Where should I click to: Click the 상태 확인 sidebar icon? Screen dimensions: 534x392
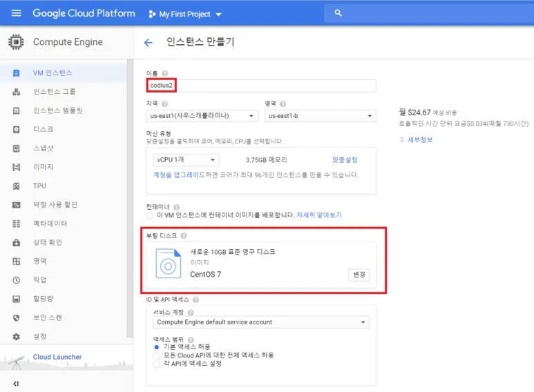click(x=16, y=243)
